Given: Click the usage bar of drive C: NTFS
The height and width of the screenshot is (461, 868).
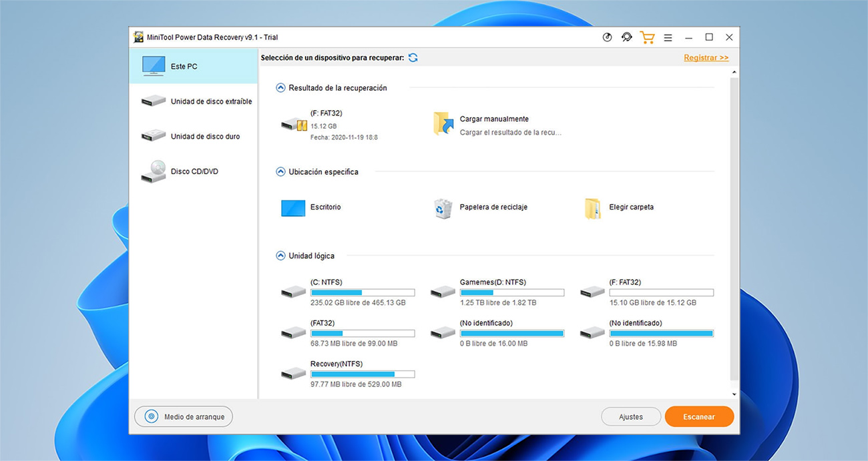Looking at the screenshot, I should (363, 292).
